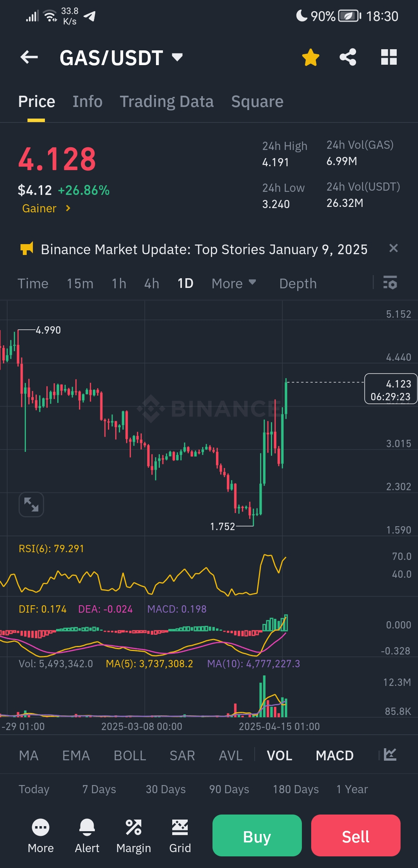Select the 30 Days performance range
Image resolution: width=418 pixels, height=868 pixels.
point(166,789)
